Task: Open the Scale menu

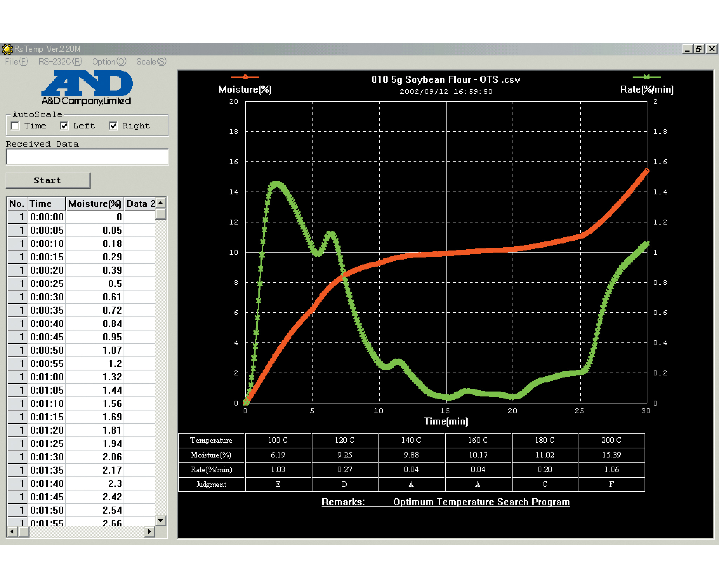Action: [151, 62]
